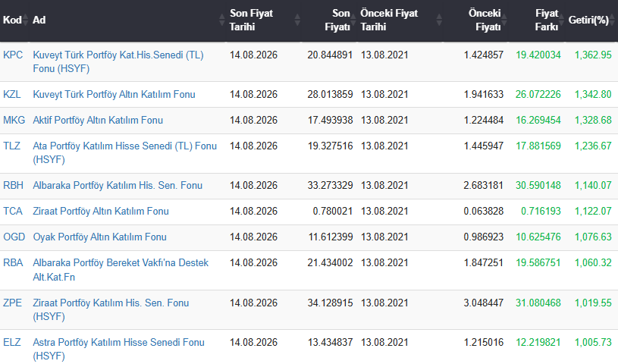Select KPC return value 1,362.95
This screenshot has width=618, height=364.
pos(593,55)
